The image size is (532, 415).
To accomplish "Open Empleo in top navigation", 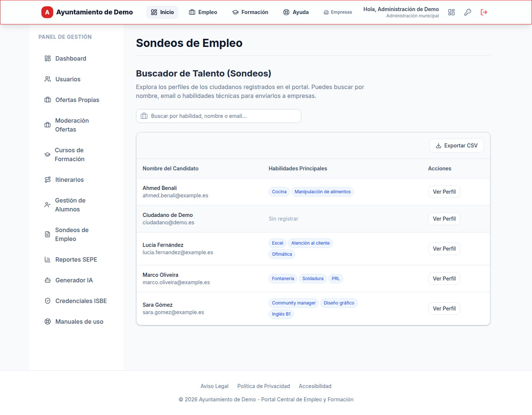I will (x=203, y=12).
